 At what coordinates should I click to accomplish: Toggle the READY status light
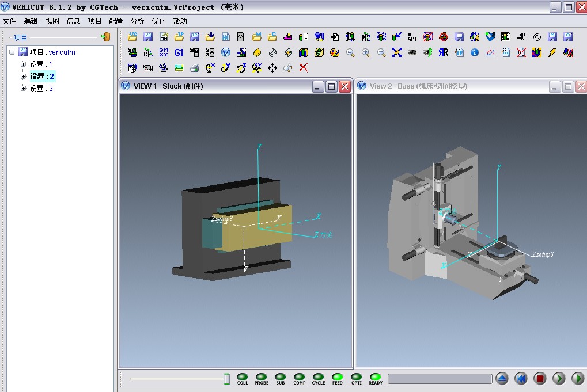tap(376, 379)
